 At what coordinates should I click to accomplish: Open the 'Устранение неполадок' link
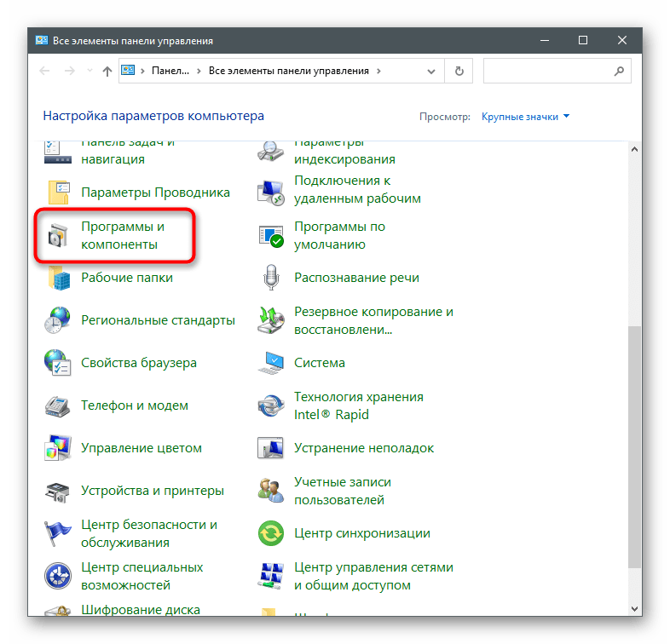[364, 448]
